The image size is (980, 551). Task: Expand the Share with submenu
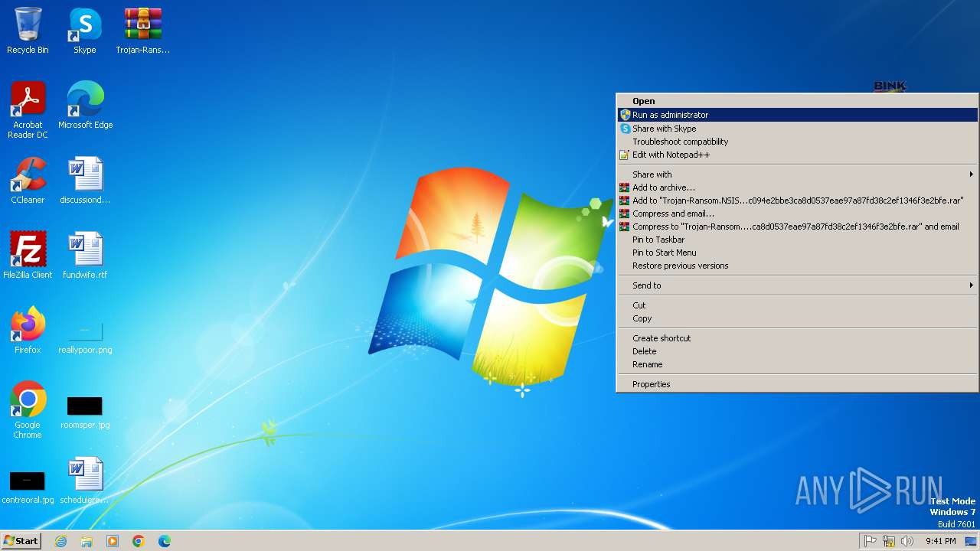click(x=797, y=174)
